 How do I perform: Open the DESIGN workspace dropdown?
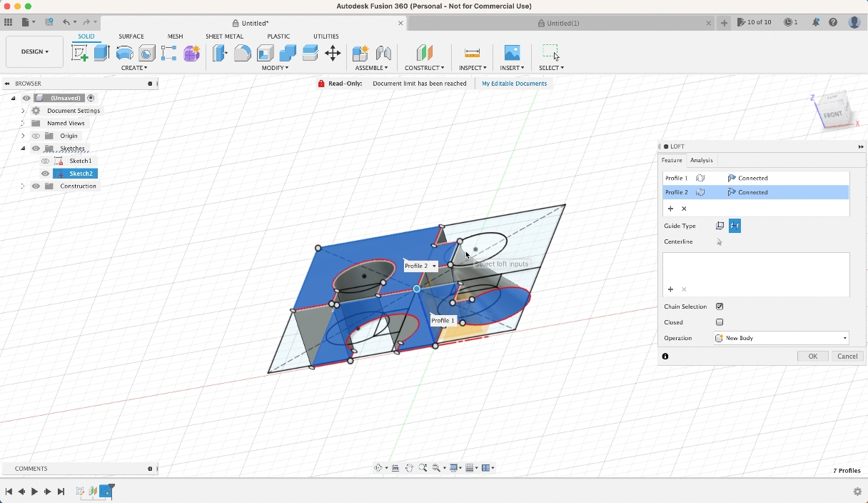click(34, 51)
